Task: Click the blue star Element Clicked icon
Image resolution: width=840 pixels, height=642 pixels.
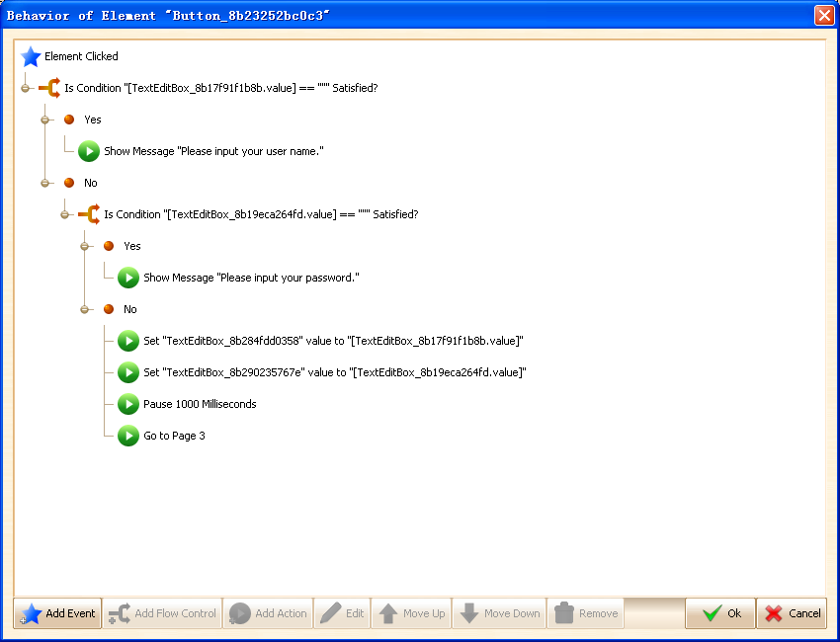Action: pyautogui.click(x=31, y=57)
